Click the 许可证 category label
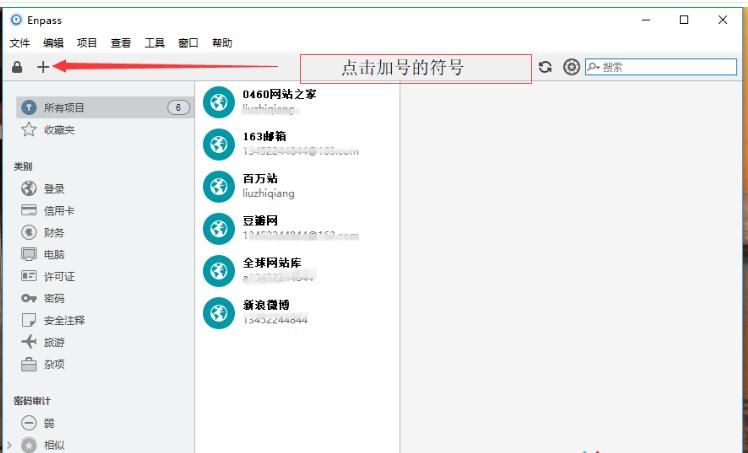Screen dimensions: 748x453 click(x=60, y=277)
